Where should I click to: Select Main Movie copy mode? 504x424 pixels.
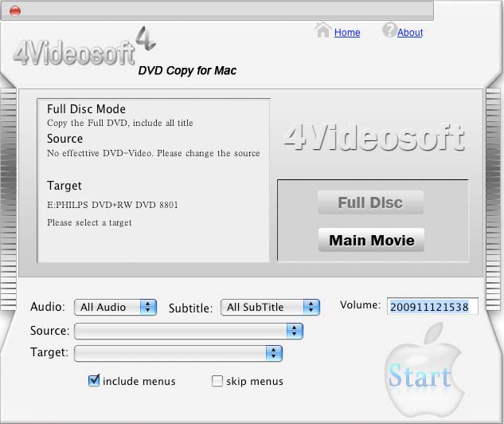(371, 240)
